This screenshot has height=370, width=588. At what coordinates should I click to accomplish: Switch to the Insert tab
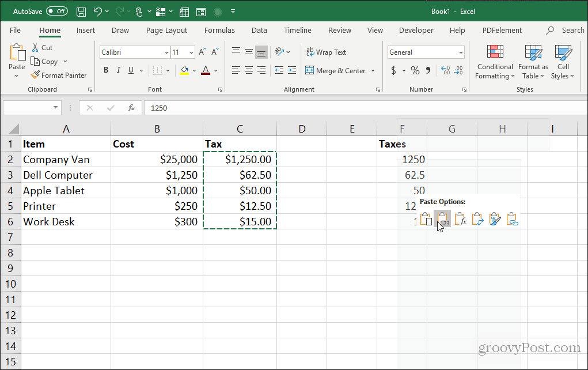tap(85, 31)
